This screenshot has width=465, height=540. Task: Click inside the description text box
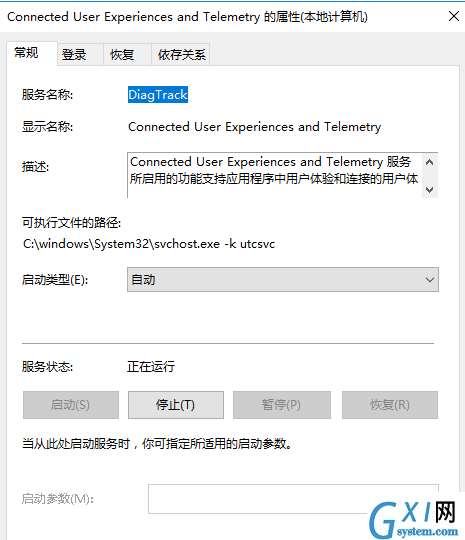pos(274,175)
